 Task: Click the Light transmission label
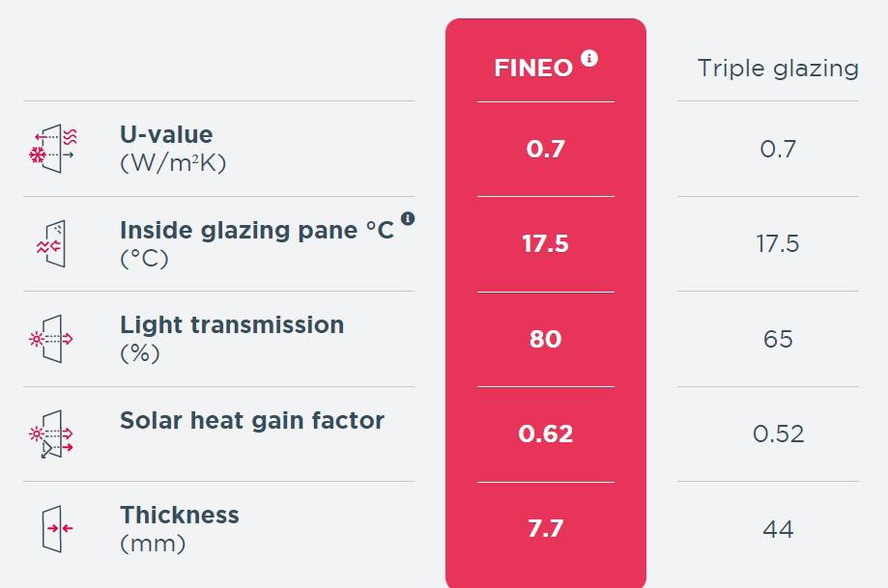(x=232, y=325)
